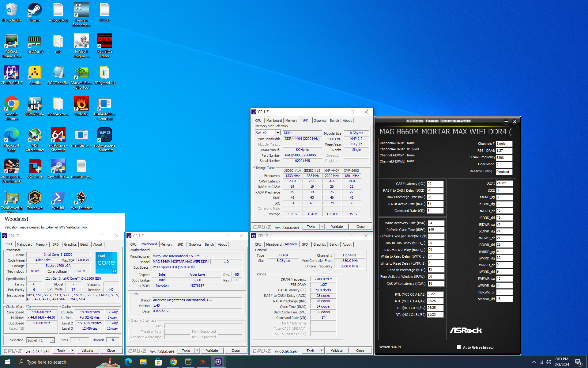Expand Tools arrow in CPU tab window
Viewport: 588px width, 368px height.
[x=72, y=351]
